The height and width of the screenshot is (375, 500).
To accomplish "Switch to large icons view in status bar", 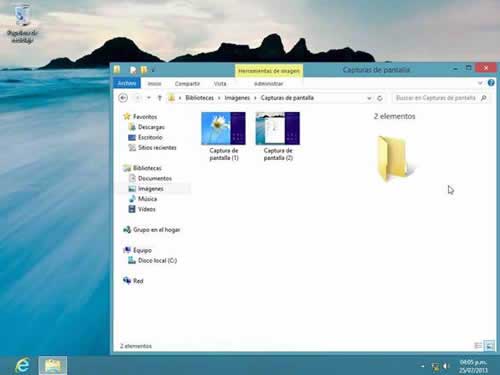I will [x=489, y=346].
